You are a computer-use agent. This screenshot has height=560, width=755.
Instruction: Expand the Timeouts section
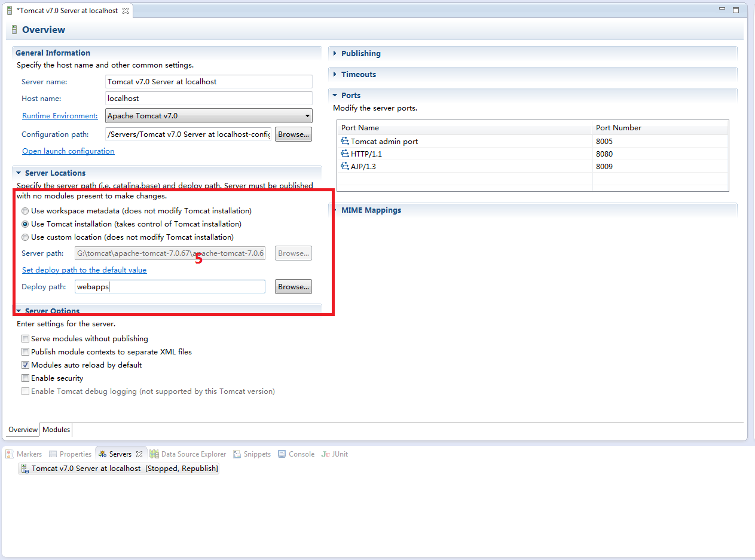(x=335, y=74)
